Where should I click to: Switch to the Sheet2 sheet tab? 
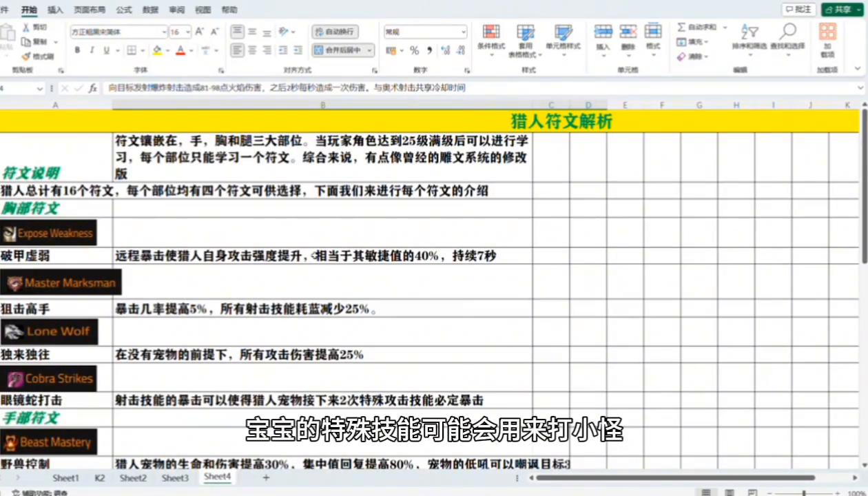pyautogui.click(x=132, y=477)
